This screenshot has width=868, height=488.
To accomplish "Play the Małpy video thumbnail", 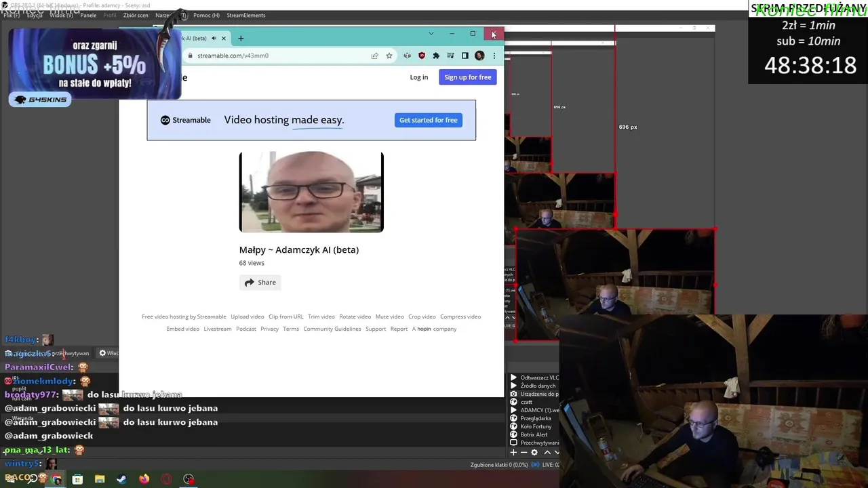I will click(x=311, y=192).
